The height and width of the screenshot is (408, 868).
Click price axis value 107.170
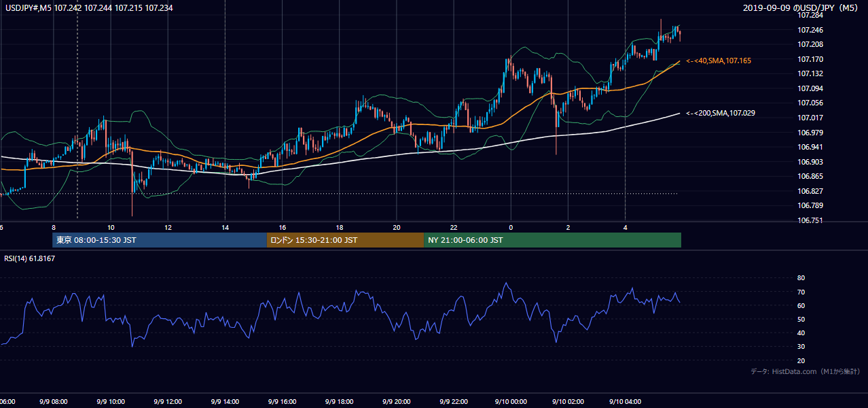(x=810, y=59)
